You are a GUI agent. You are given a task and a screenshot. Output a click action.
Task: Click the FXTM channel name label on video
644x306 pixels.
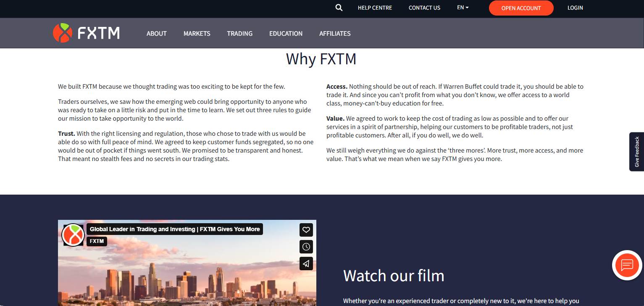coord(97,241)
